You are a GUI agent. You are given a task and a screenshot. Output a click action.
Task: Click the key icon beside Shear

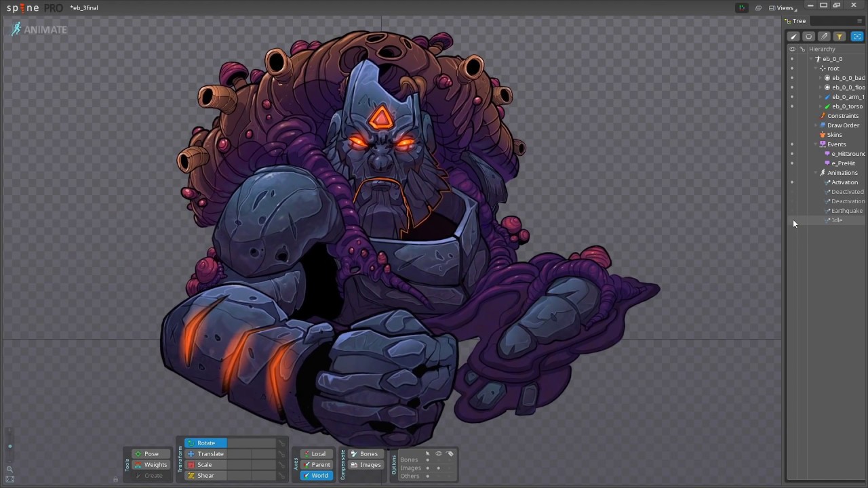click(x=281, y=476)
